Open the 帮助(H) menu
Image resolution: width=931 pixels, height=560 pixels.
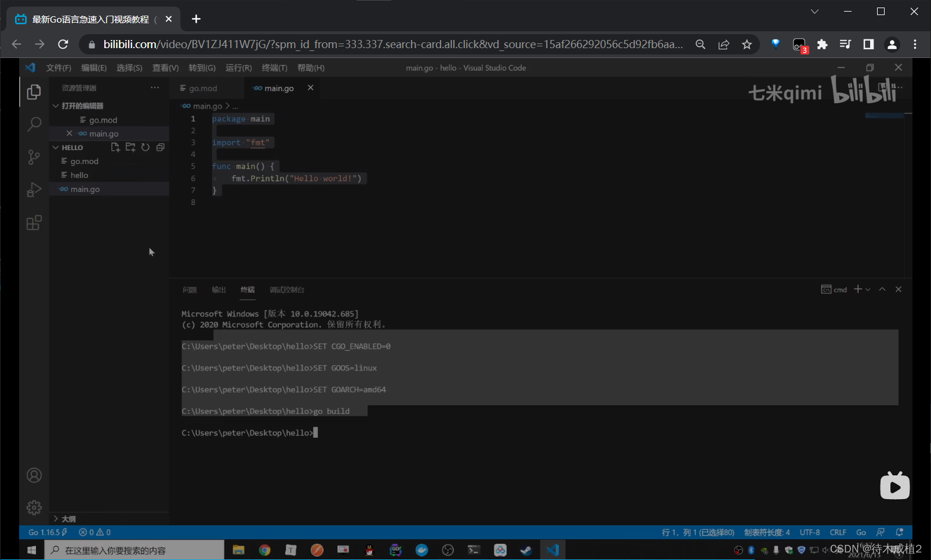point(311,68)
